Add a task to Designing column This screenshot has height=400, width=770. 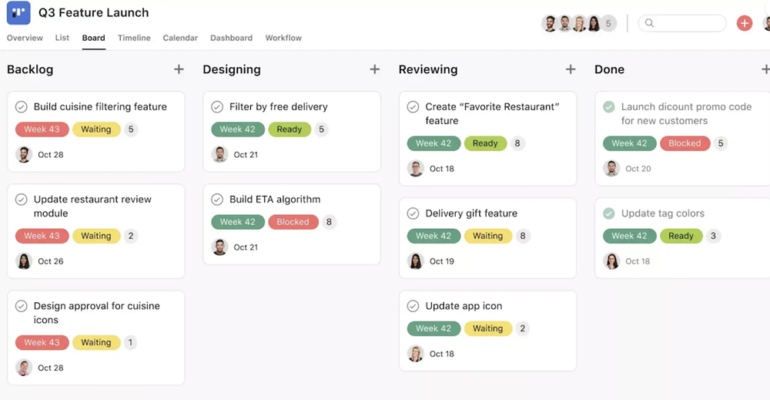tap(375, 69)
